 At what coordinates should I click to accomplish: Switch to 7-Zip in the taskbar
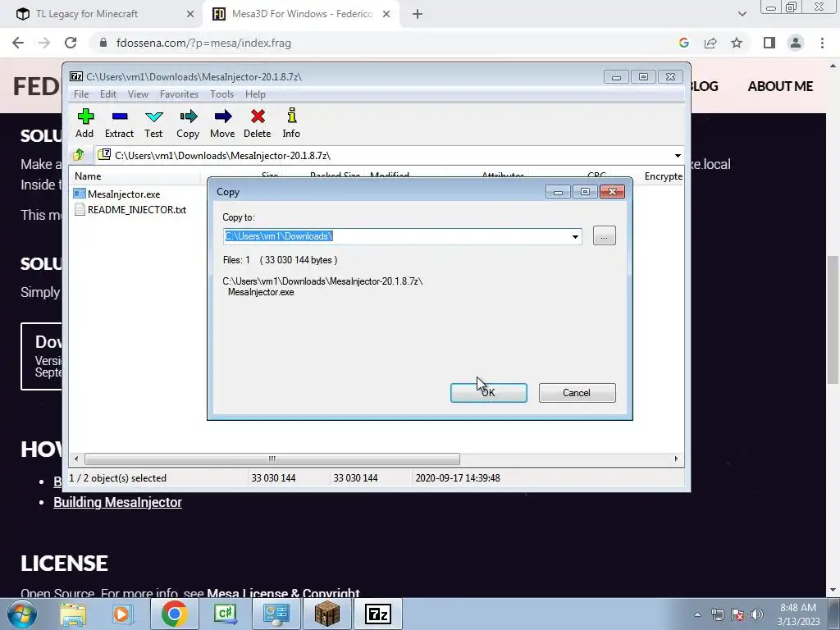click(x=378, y=614)
